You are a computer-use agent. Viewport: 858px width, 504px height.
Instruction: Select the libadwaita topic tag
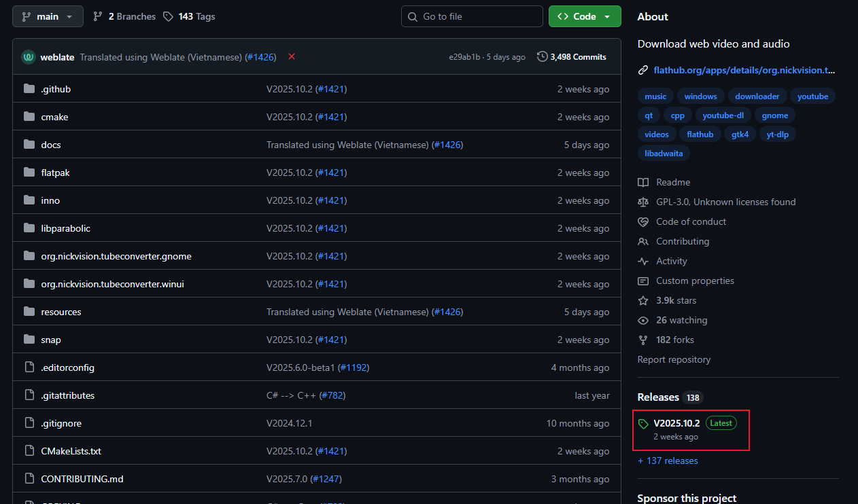(x=664, y=154)
